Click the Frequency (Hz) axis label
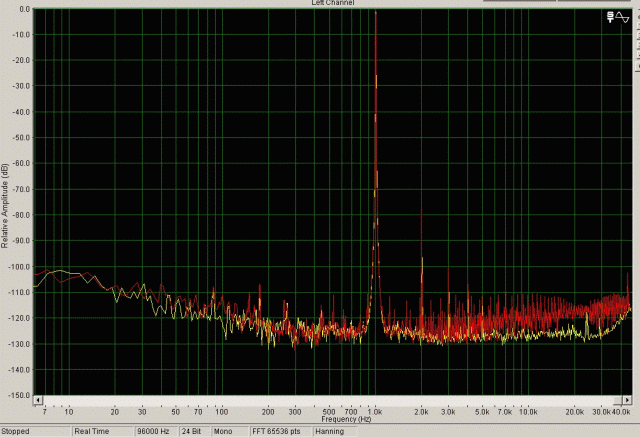This screenshot has height=437, width=640. 346,419
